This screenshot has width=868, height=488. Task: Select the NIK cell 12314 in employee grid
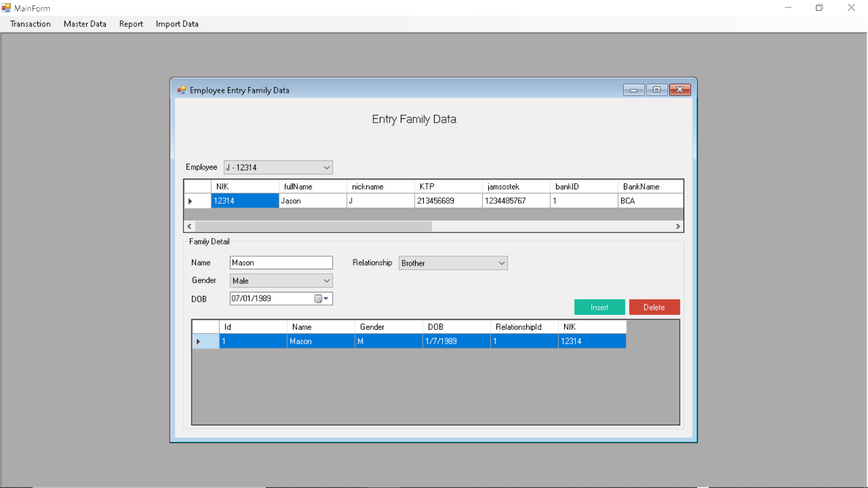tap(245, 201)
